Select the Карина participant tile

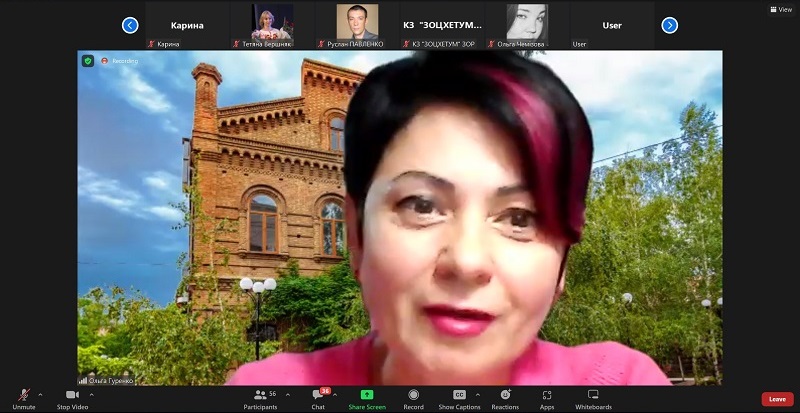point(187,26)
